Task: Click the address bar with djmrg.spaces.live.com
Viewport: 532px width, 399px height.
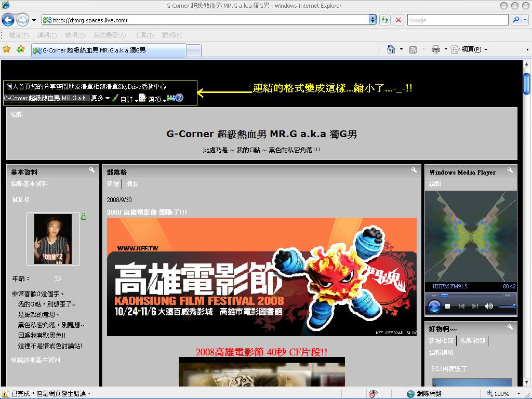Action: [x=205, y=20]
